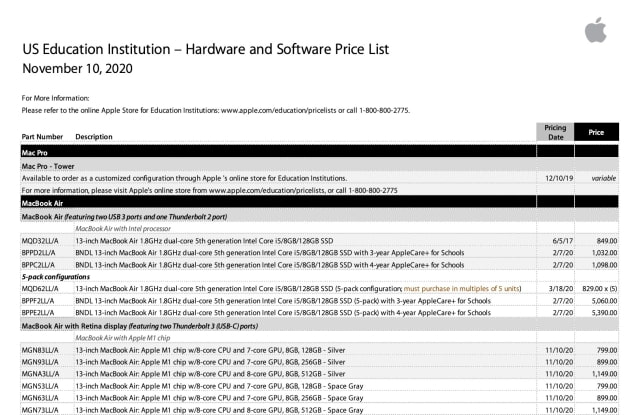Viewport: 640px width, 415px height.
Task: Select part number MGN93LL/A
Action: click(40, 362)
